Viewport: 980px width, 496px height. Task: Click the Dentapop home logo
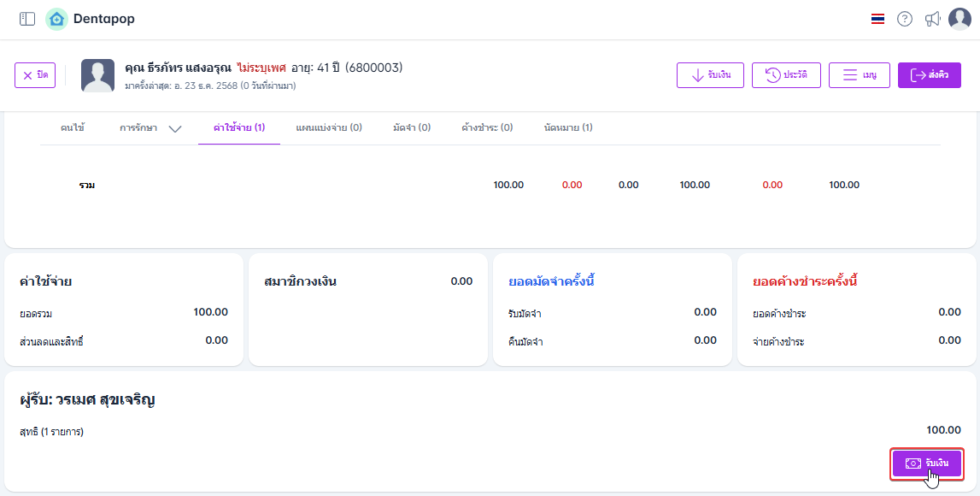coord(56,19)
